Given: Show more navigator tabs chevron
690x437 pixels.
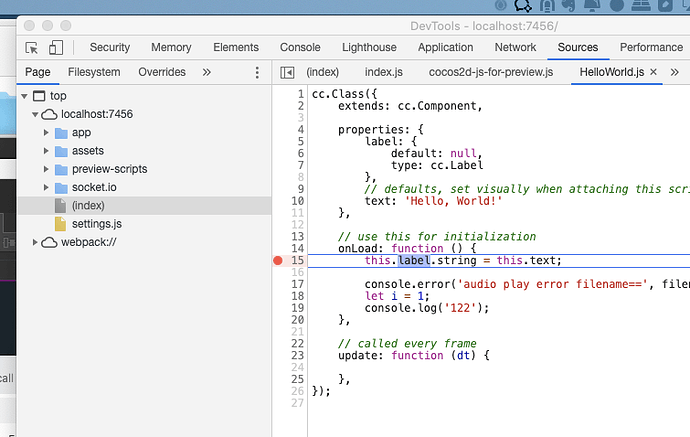Looking at the screenshot, I should coord(206,72).
